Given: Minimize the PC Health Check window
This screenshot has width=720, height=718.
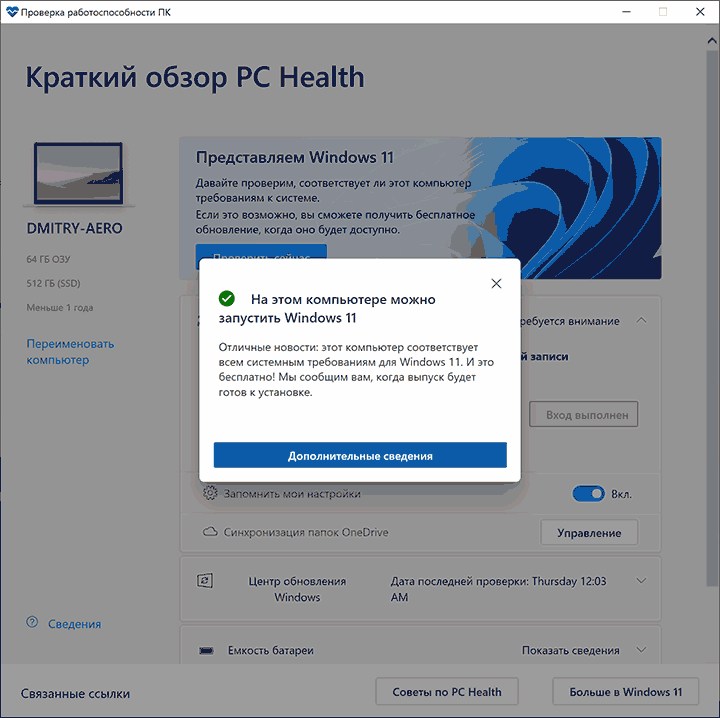Looking at the screenshot, I should pyautogui.click(x=626, y=11).
